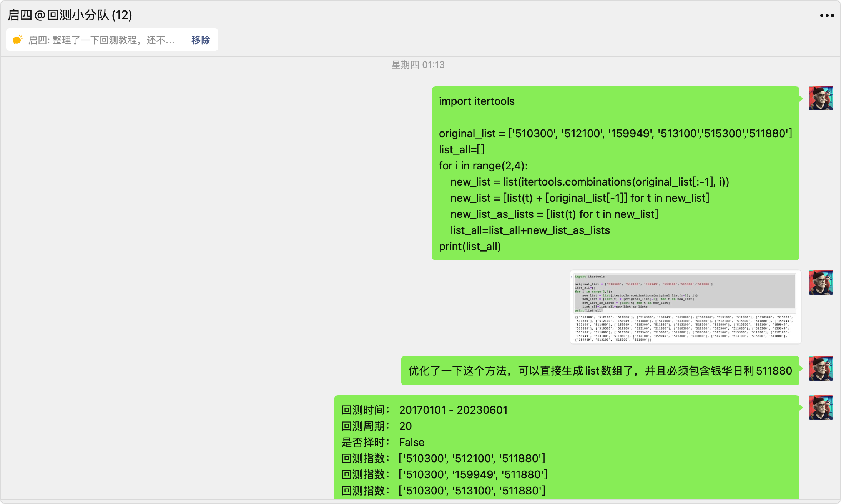Remove the pinned message via 移除

[x=200, y=40]
